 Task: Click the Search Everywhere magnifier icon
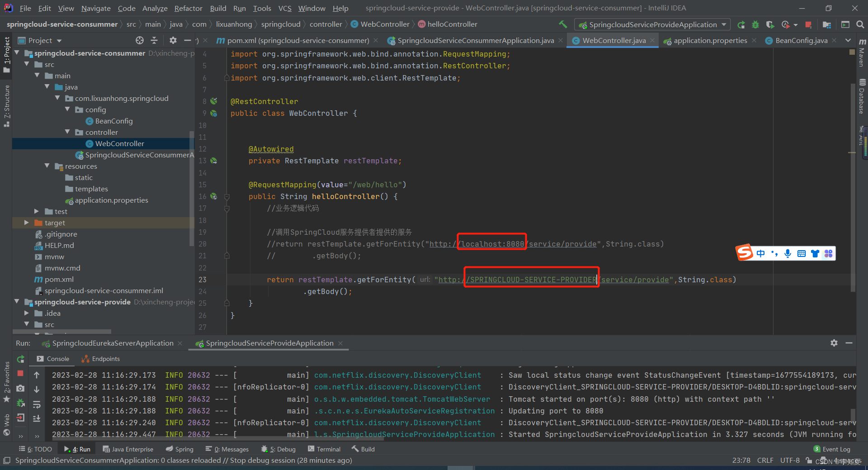tap(860, 24)
